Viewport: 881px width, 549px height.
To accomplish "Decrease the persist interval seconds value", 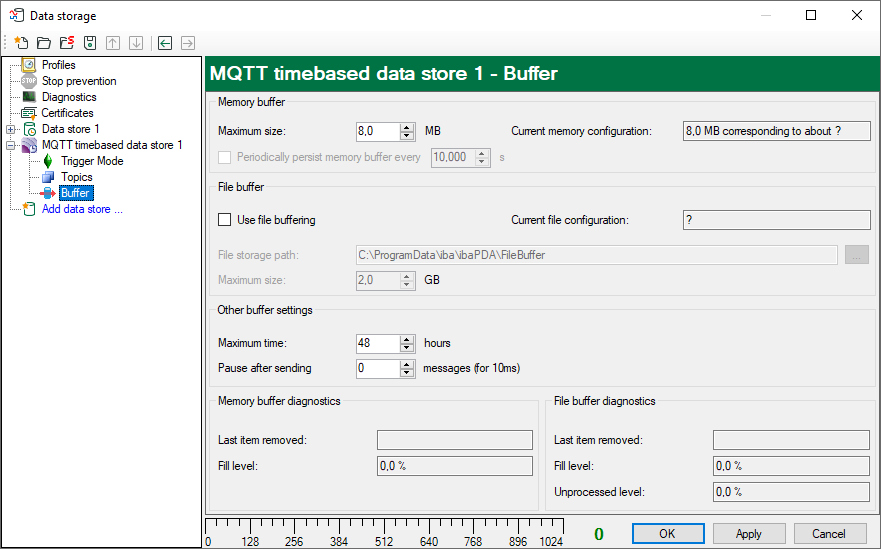I will (482, 161).
